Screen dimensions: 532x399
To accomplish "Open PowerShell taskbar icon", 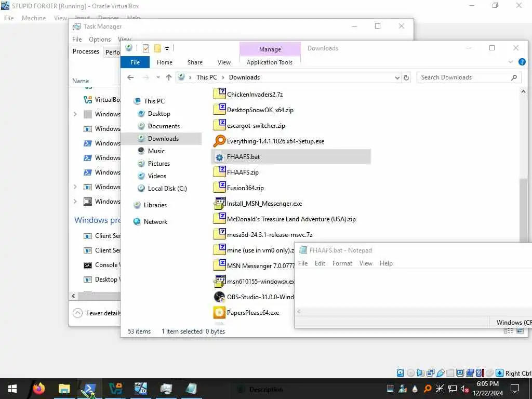I will [x=89, y=388].
